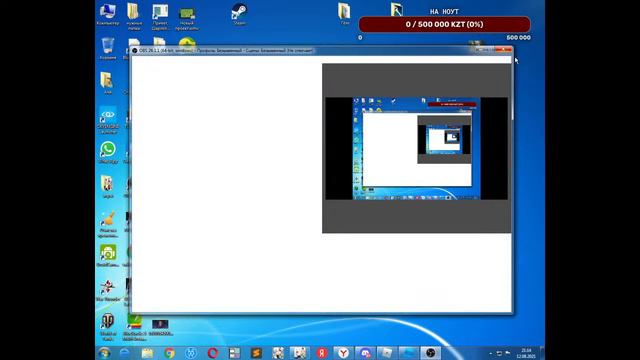640x360 pixels.
Task: Open the red Yandex icon on taskbar
Action: coord(322,353)
